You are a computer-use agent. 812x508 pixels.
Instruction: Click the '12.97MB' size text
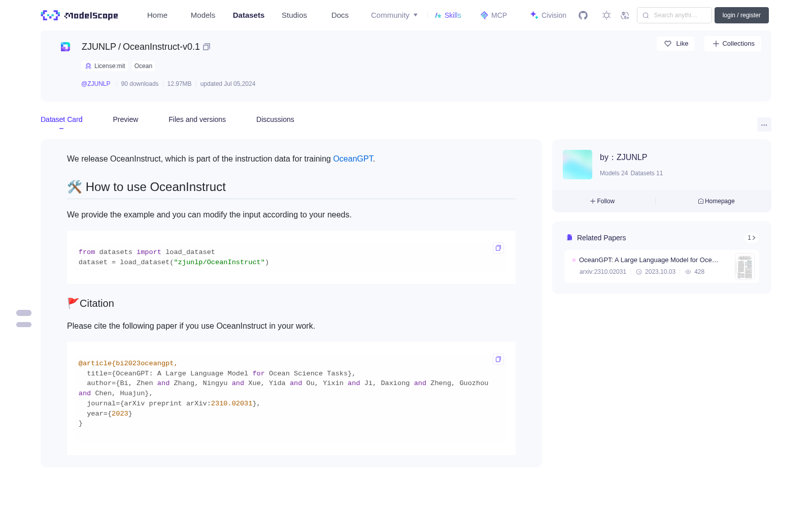pos(179,84)
